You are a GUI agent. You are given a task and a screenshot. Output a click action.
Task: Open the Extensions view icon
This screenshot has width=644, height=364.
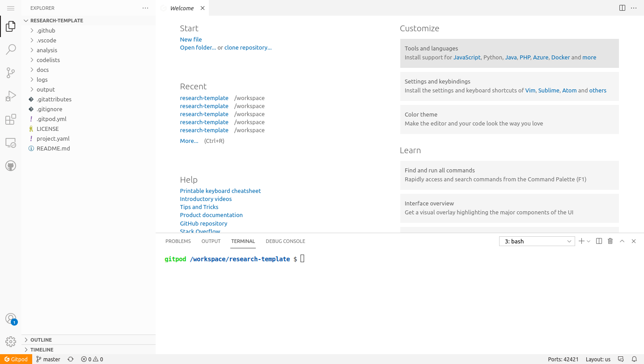tap(11, 119)
